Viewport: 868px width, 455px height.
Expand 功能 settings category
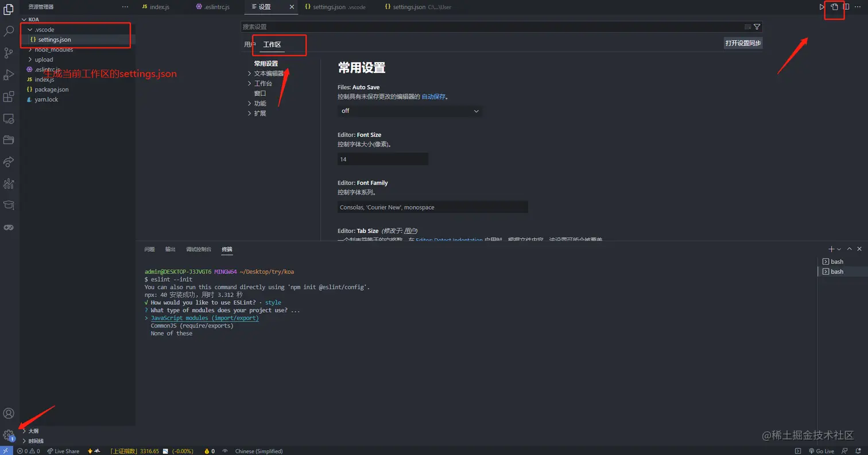point(249,103)
